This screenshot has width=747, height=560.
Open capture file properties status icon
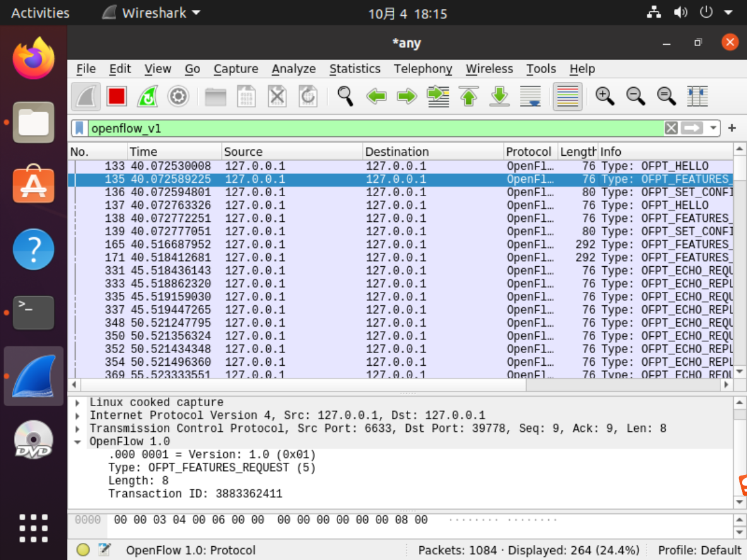point(104,550)
